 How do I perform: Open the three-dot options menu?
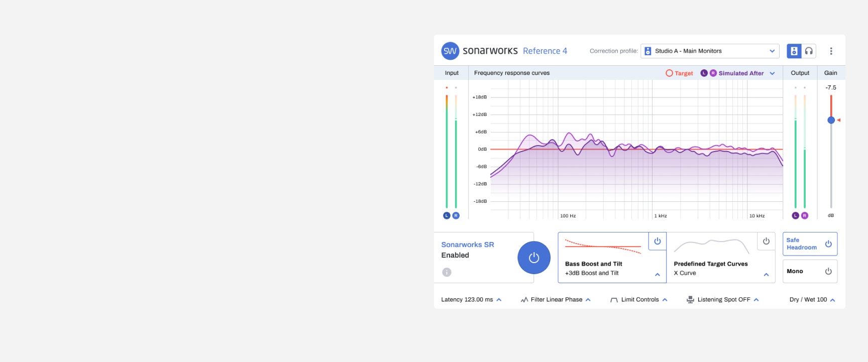coord(831,51)
